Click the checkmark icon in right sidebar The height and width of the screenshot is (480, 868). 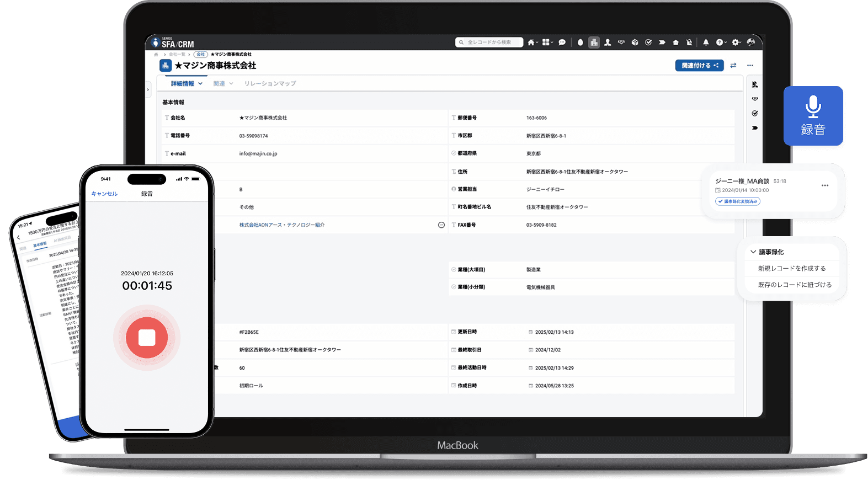(755, 114)
